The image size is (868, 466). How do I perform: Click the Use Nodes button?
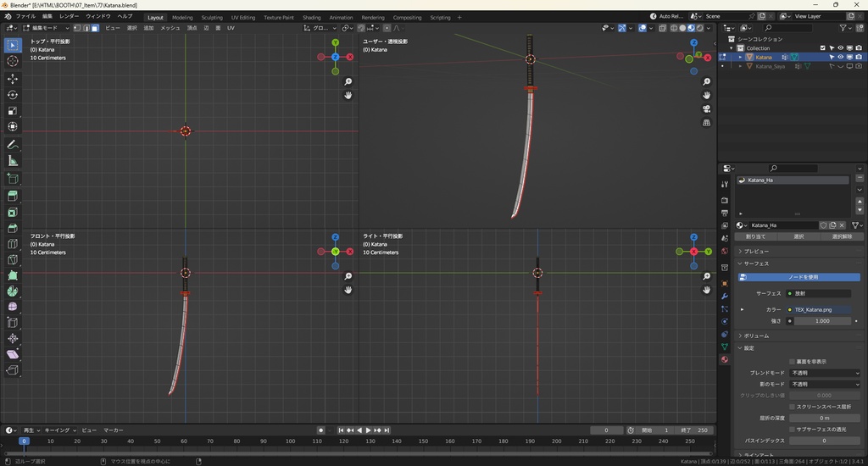pos(799,277)
